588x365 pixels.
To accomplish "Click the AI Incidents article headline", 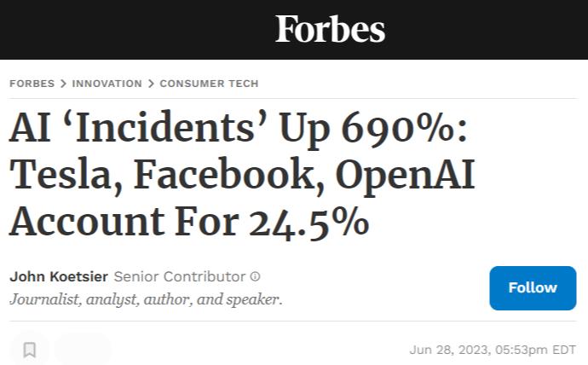I will click(239, 175).
